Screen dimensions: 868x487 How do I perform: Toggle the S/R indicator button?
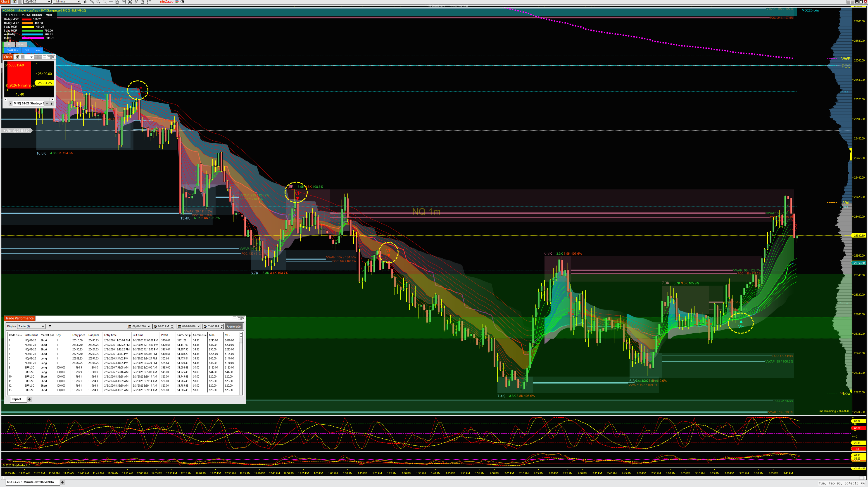coord(27,50)
